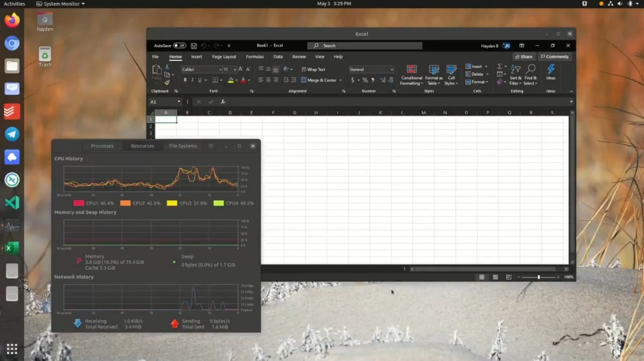Switch to Page Break Preview in status bar
Screen dimensions: 644x361
click(508, 277)
